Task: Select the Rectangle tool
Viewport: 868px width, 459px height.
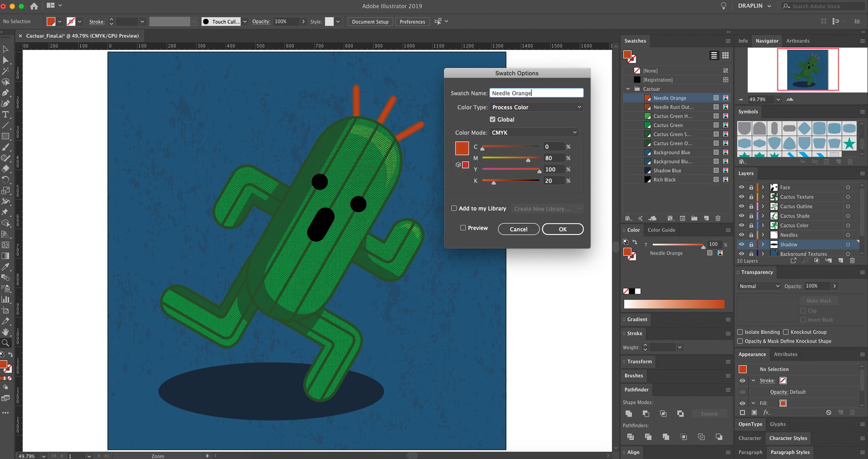Action: tap(6, 136)
